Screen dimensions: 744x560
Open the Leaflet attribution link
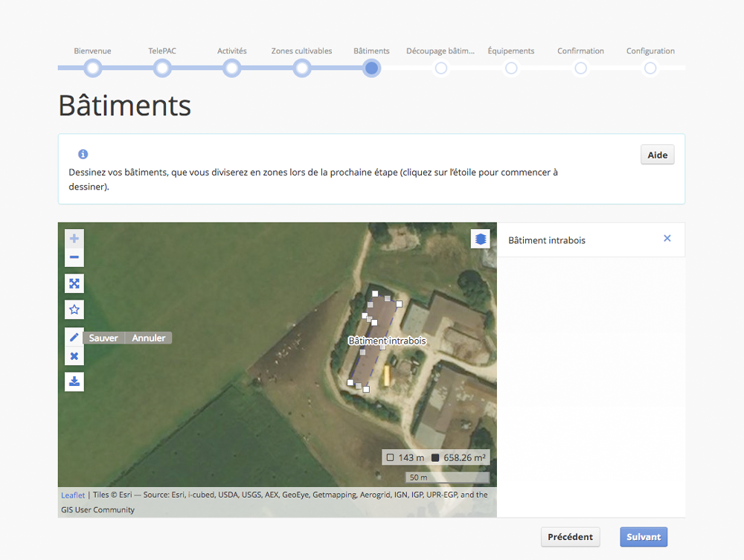(73, 495)
